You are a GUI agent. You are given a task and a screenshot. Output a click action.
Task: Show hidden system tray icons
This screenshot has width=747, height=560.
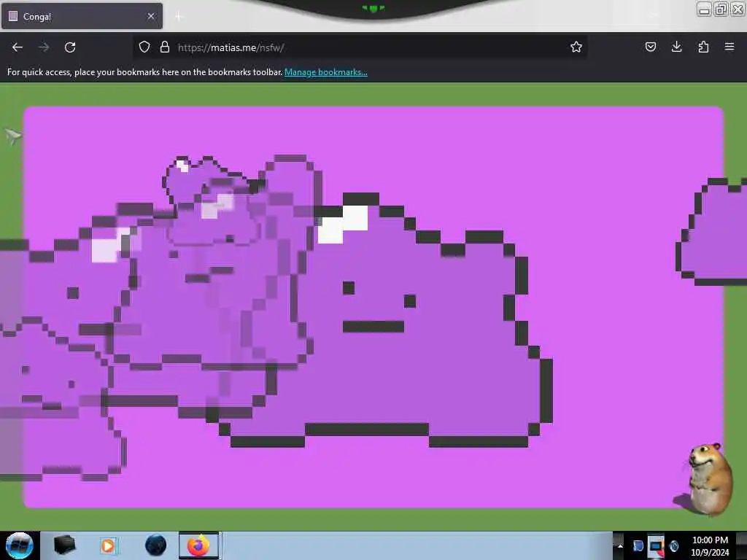pyautogui.click(x=620, y=545)
